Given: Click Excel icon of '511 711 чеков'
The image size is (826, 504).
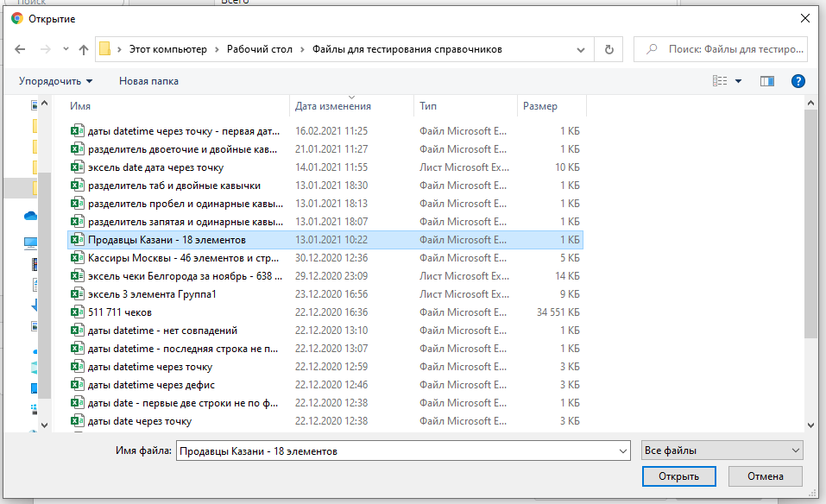Looking at the screenshot, I should click(76, 312).
